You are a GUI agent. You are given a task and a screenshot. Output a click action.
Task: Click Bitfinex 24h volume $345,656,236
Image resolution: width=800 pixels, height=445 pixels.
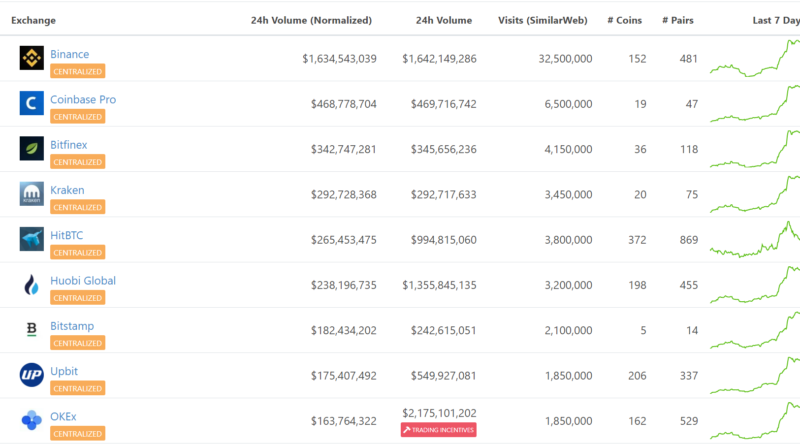point(444,150)
